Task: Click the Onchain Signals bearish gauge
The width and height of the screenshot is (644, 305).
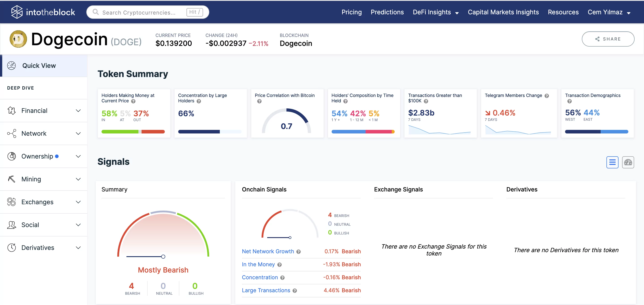Action: [290, 224]
